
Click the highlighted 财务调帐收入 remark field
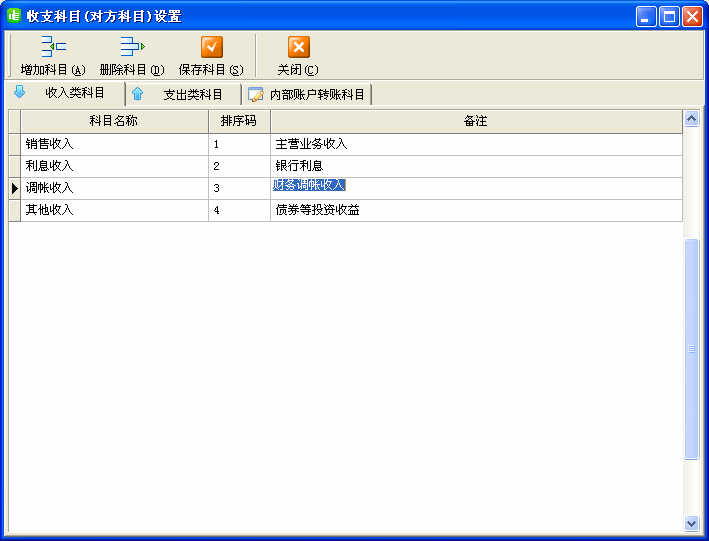pyautogui.click(x=310, y=186)
